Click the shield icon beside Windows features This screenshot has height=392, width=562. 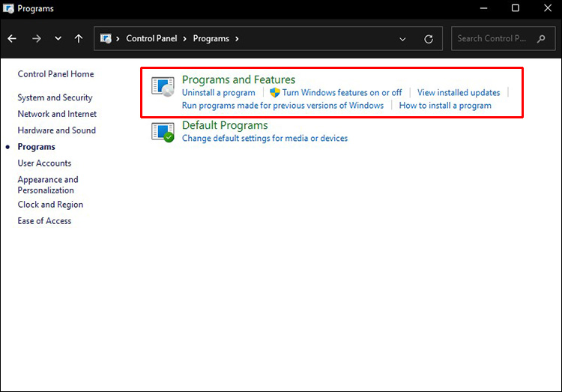tap(274, 92)
